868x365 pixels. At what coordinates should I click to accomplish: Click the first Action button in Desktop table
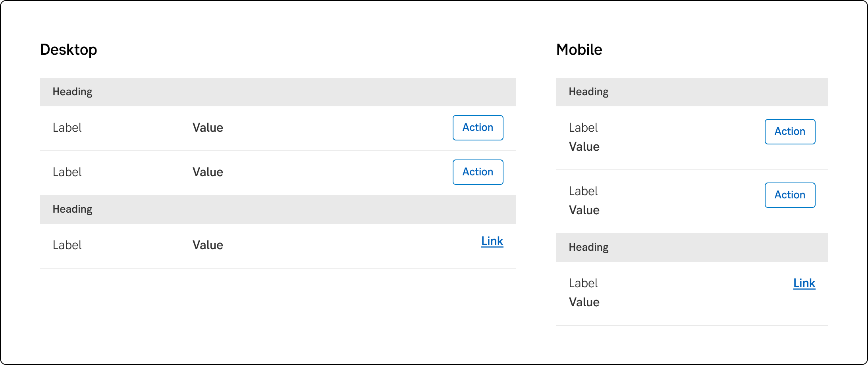478,128
